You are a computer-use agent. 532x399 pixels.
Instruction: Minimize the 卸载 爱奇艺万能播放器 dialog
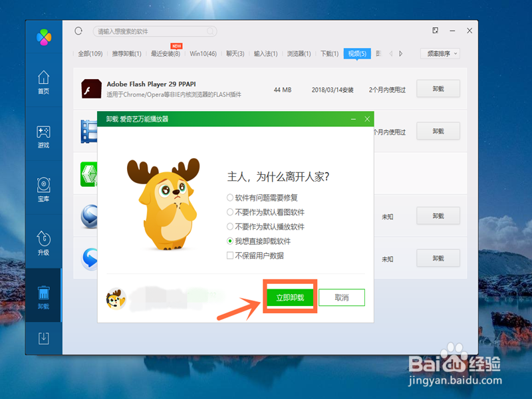click(x=354, y=119)
